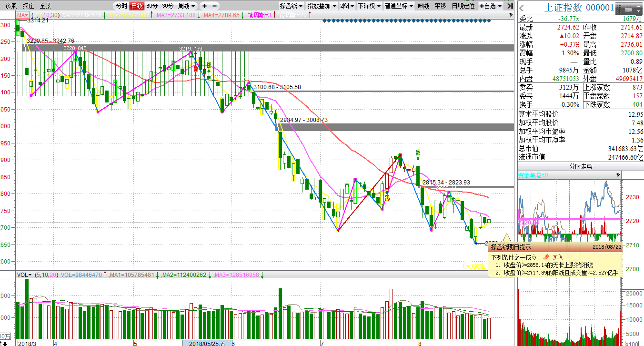Screen dimensions: 644x346
Task: Click the tooltip date 2018/08/23
Action: tap(606, 247)
